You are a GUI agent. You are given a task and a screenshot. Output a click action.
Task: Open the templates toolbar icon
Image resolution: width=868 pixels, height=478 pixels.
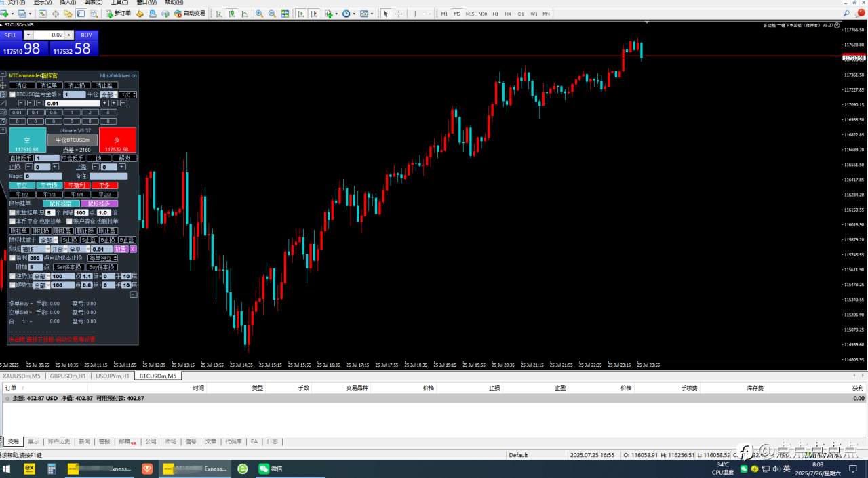tap(364, 14)
